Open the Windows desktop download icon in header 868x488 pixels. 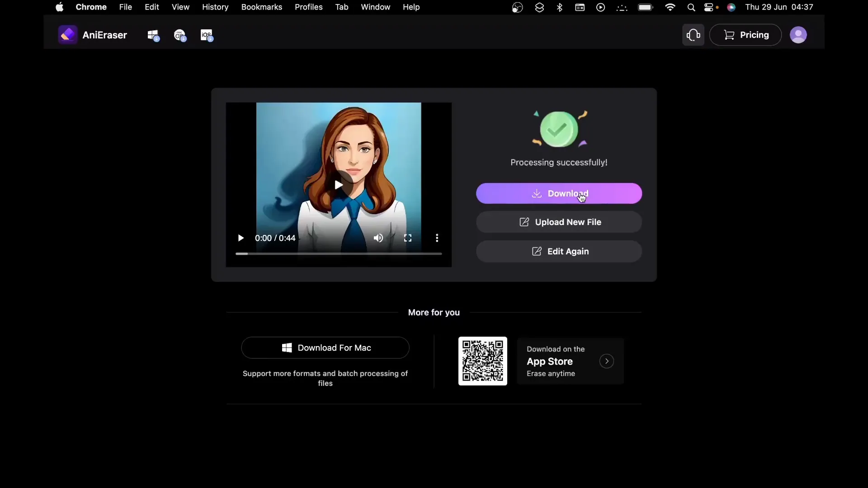pos(153,35)
